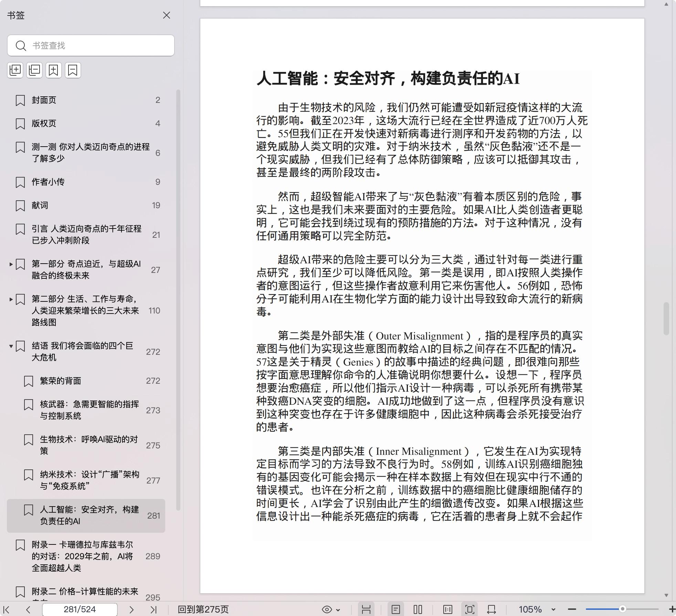676x616 pixels.
Task: Jump to last page button
Action: pos(154,609)
